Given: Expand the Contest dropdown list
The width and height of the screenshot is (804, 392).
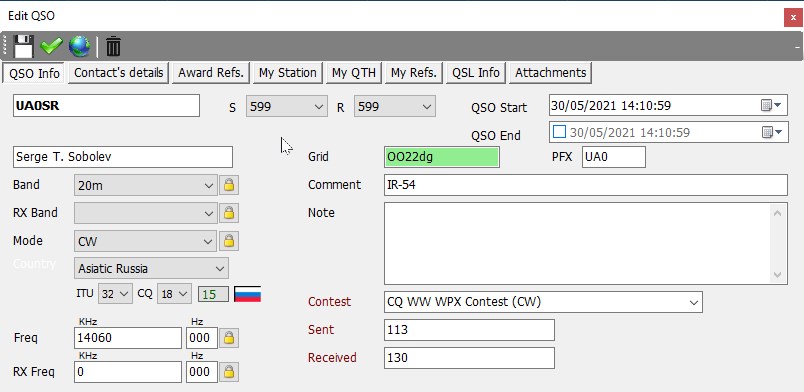Looking at the screenshot, I should (x=694, y=302).
